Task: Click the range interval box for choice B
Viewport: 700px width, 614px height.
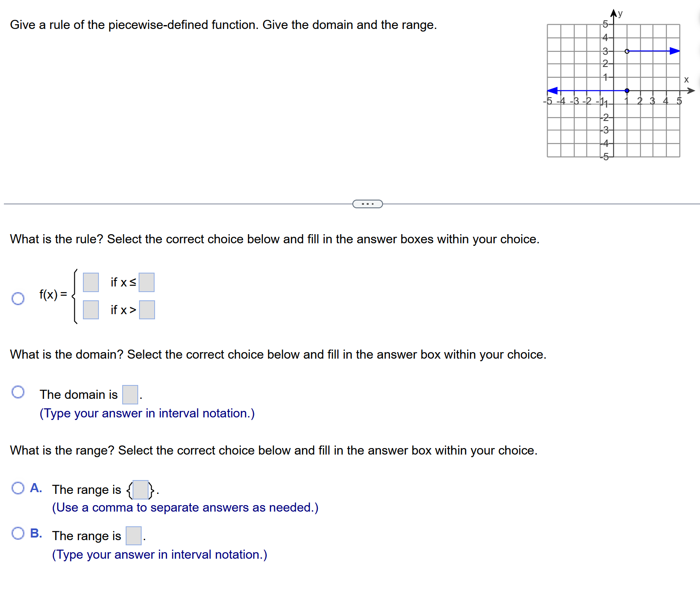Action: (133, 536)
